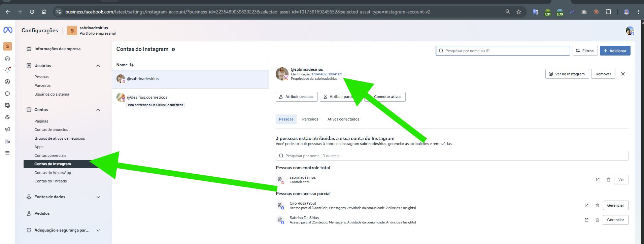Image resolution: width=644 pixels, height=244 pixels.
Task: Click the orange S business switcher icon
Action: (x=7, y=46)
